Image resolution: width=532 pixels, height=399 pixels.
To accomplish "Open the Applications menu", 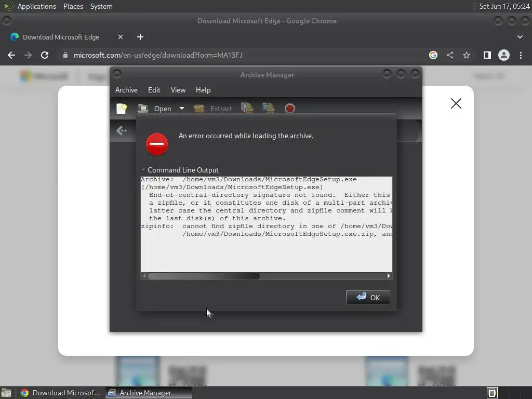I will 37,6.
